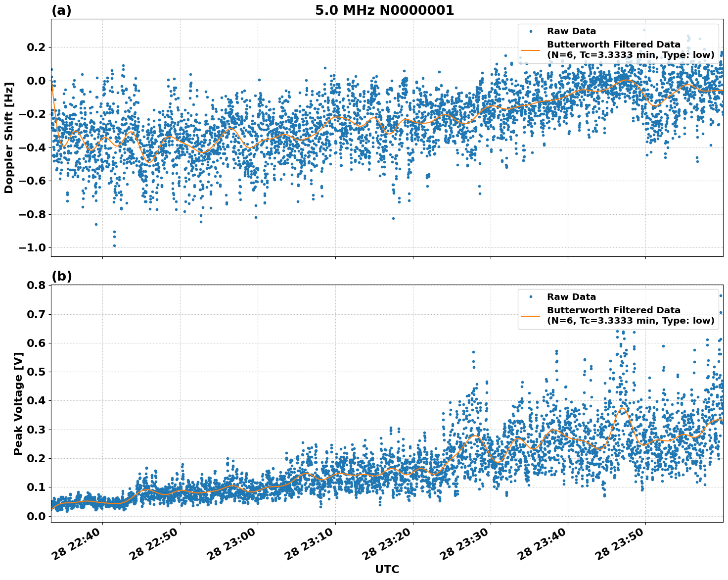Click the UTC axis label
The height and width of the screenshot is (580, 728).
(x=386, y=570)
